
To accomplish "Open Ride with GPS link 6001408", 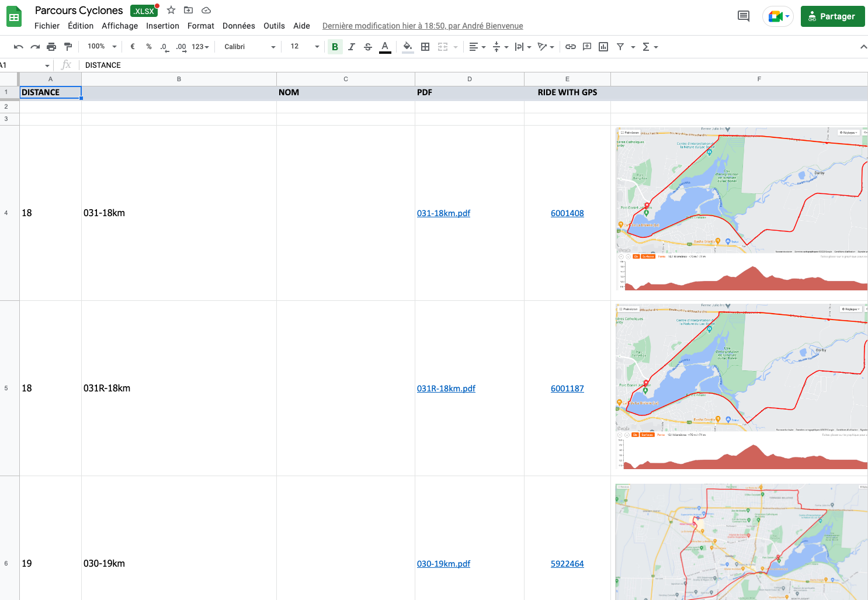I will 567,213.
